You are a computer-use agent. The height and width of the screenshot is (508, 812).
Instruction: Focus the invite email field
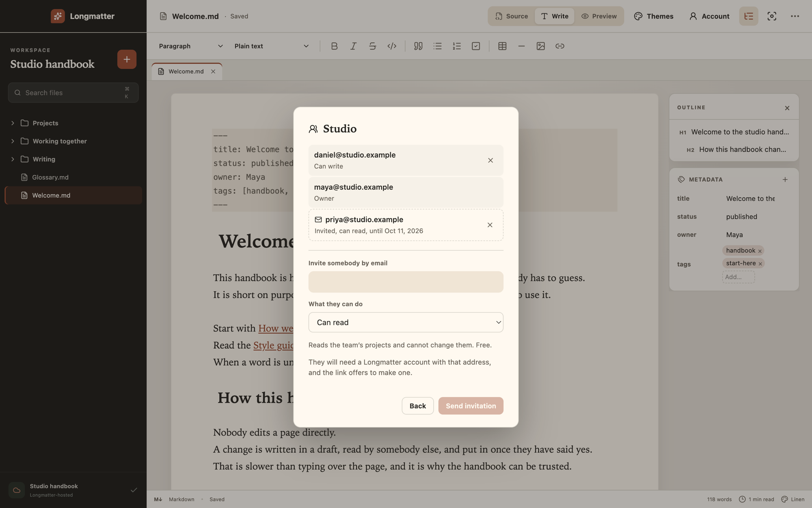click(406, 282)
